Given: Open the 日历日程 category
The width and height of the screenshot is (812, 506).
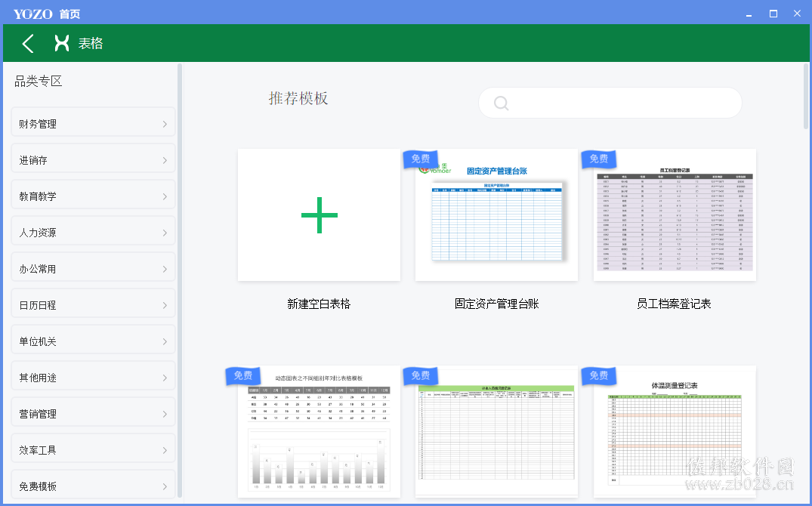Looking at the screenshot, I should click(x=93, y=304).
